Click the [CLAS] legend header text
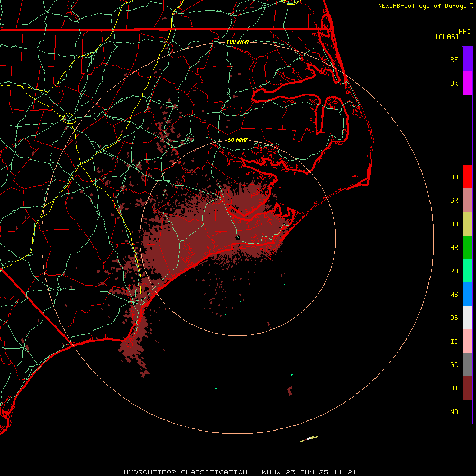This screenshot has width=476, height=476. tap(446, 36)
